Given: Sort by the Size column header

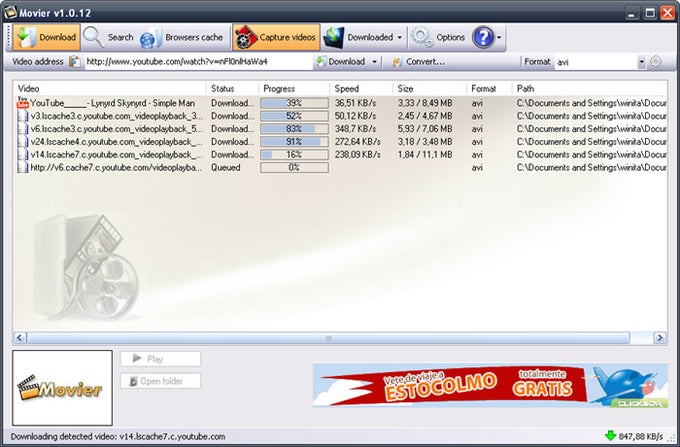Looking at the screenshot, I should click(x=430, y=88).
